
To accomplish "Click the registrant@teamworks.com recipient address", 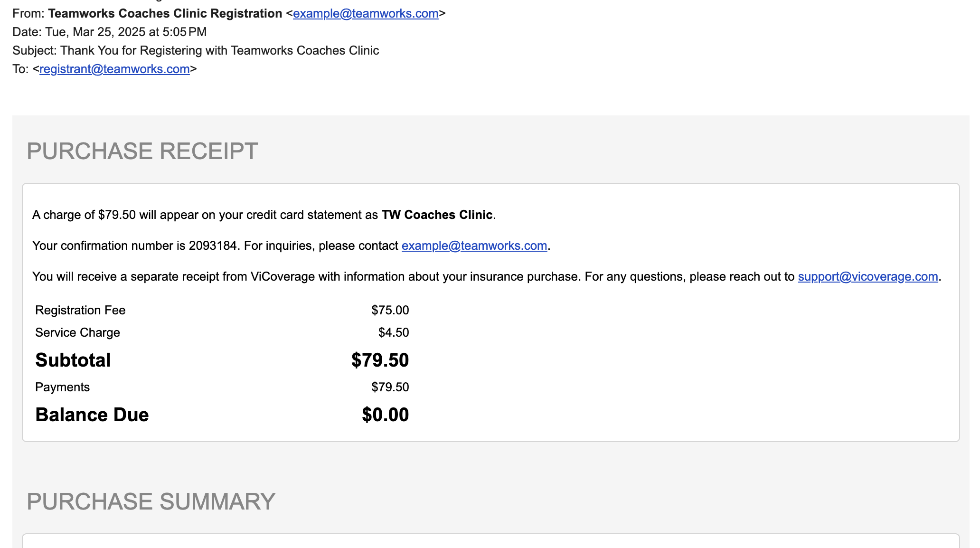I will 114,69.
